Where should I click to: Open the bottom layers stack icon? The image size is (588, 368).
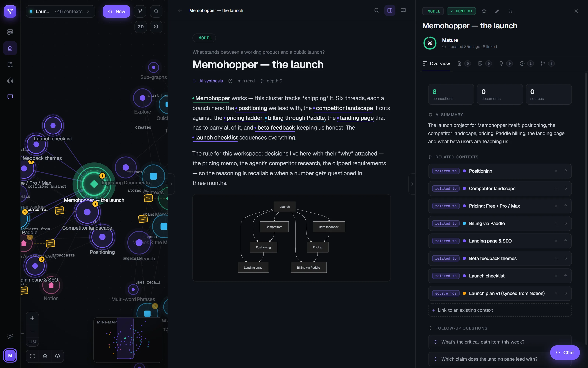58,356
